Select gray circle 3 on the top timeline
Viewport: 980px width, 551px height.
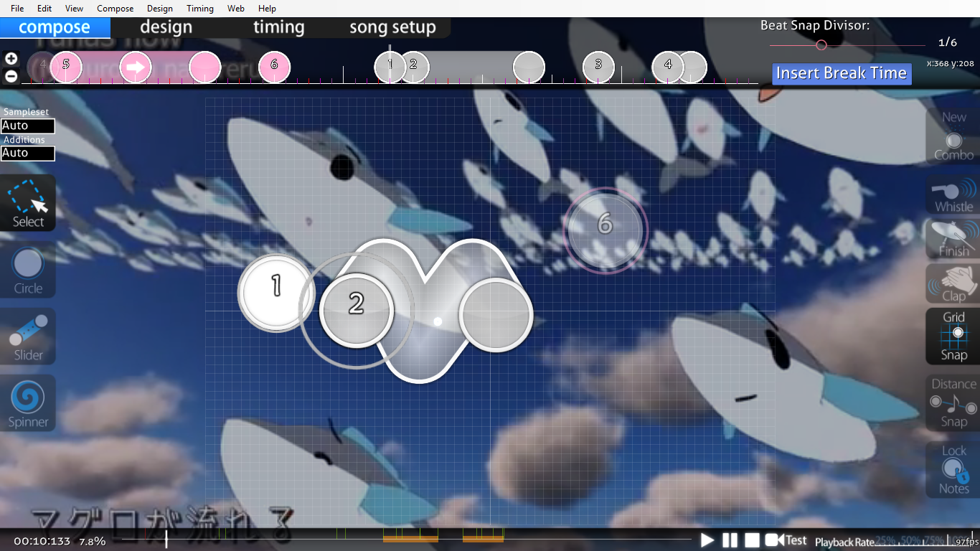click(598, 67)
